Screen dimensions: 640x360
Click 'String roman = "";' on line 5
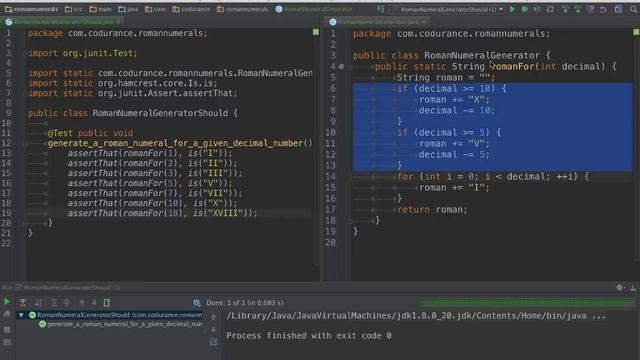click(446, 78)
